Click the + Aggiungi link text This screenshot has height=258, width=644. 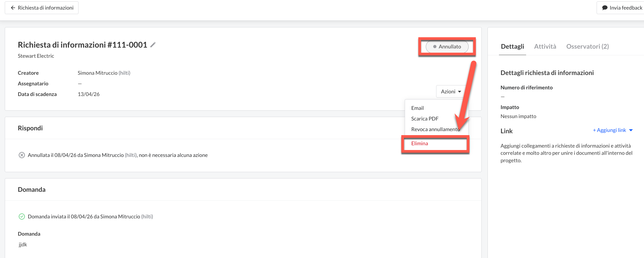[609, 130]
